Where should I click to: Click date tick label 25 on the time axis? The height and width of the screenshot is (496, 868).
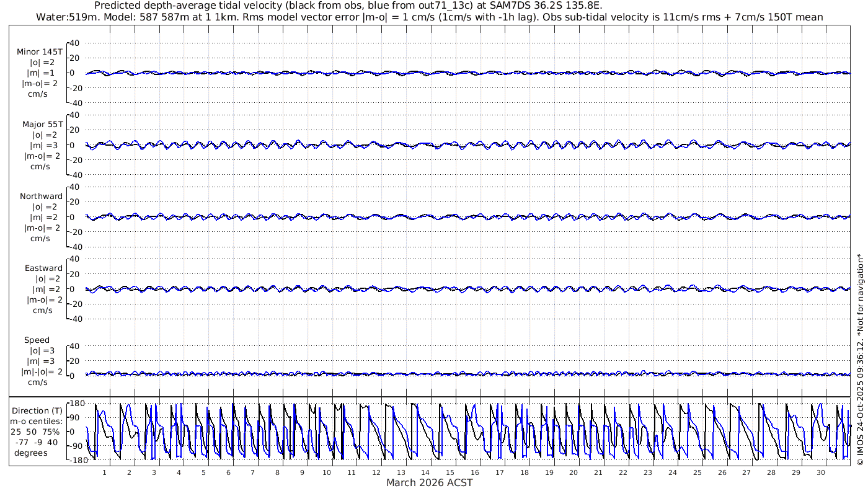697,472
